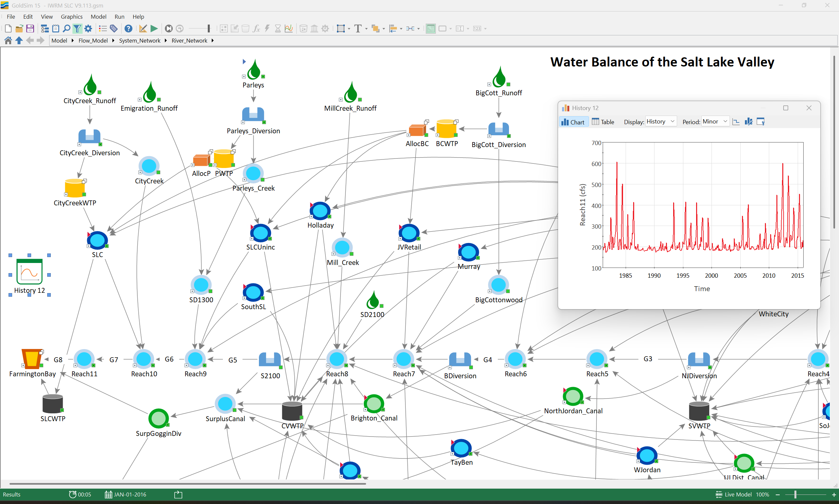Click the System_Network breadcrumb link
Image resolution: width=839 pixels, height=504 pixels.
pos(139,40)
